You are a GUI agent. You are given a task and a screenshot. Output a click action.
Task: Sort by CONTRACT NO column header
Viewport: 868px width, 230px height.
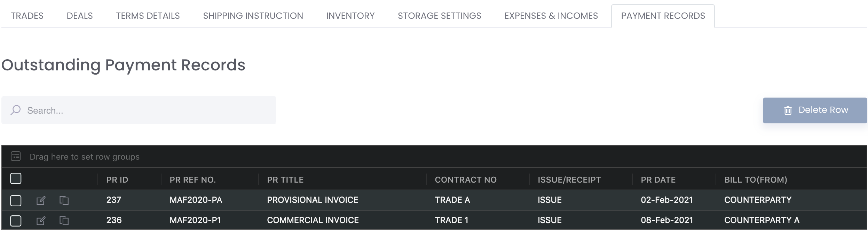point(465,180)
